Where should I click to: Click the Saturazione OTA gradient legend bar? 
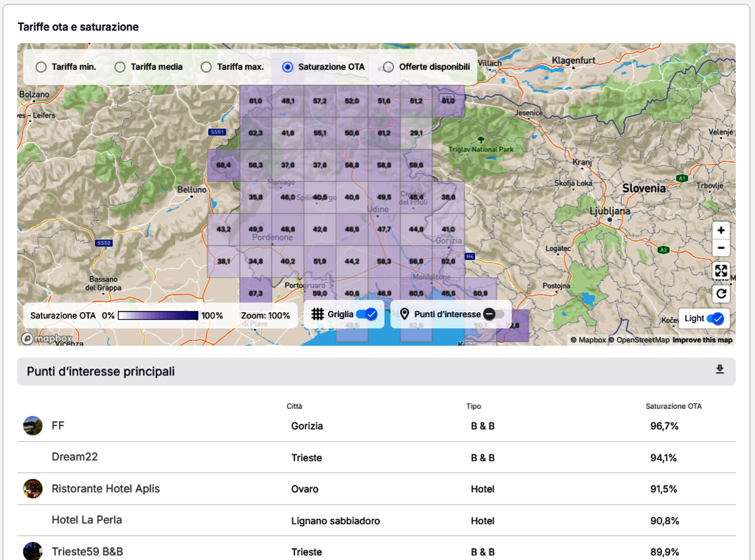pyautogui.click(x=158, y=316)
